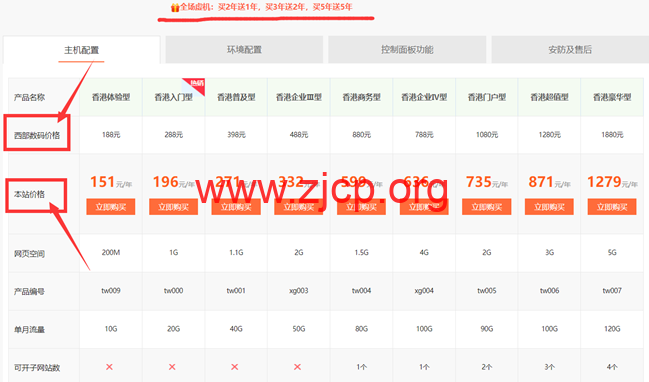The image size is (649, 382).
Task: Click the 西部数码价格 row label
Action: pyautogui.click(x=37, y=135)
